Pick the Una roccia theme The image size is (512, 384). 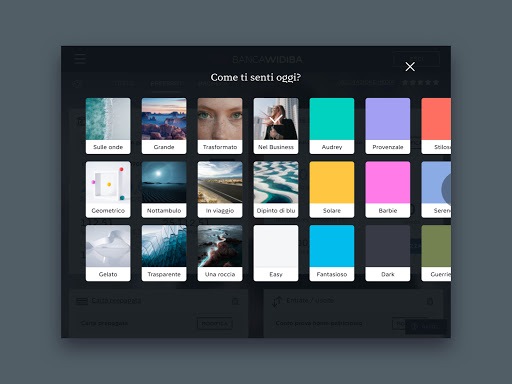coord(220,253)
